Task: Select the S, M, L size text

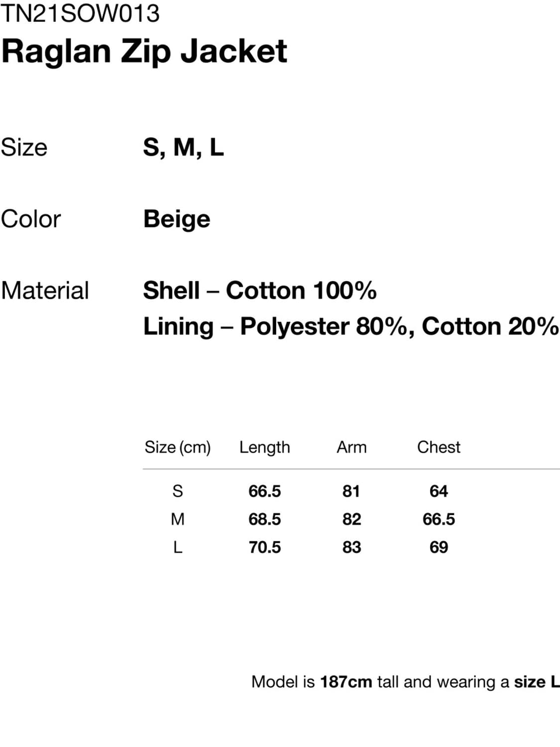Action: 183,147
